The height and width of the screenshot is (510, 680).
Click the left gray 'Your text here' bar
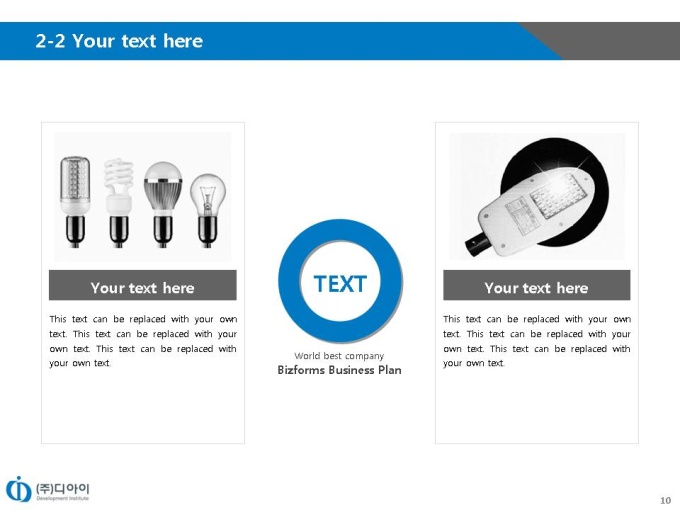(143, 285)
